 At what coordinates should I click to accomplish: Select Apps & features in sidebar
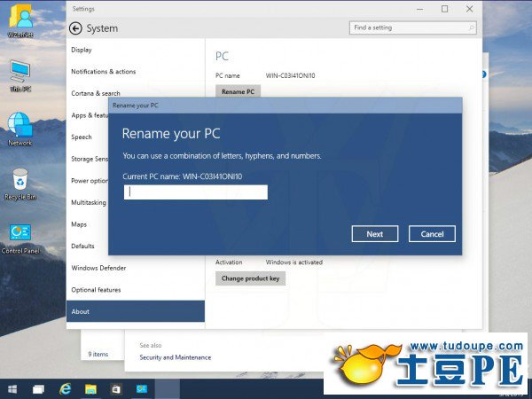click(x=90, y=115)
